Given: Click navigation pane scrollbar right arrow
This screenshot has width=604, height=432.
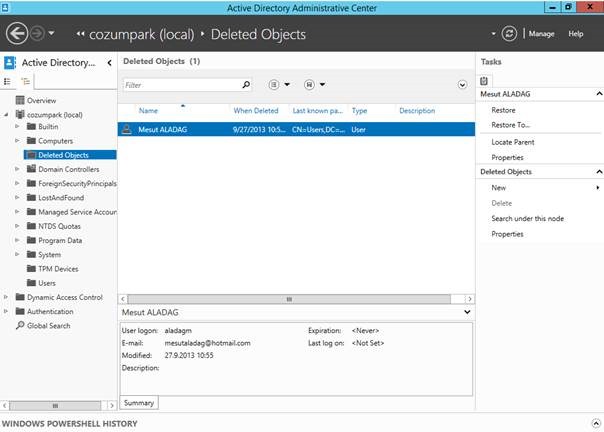Looking at the screenshot, I should tap(112, 405).
